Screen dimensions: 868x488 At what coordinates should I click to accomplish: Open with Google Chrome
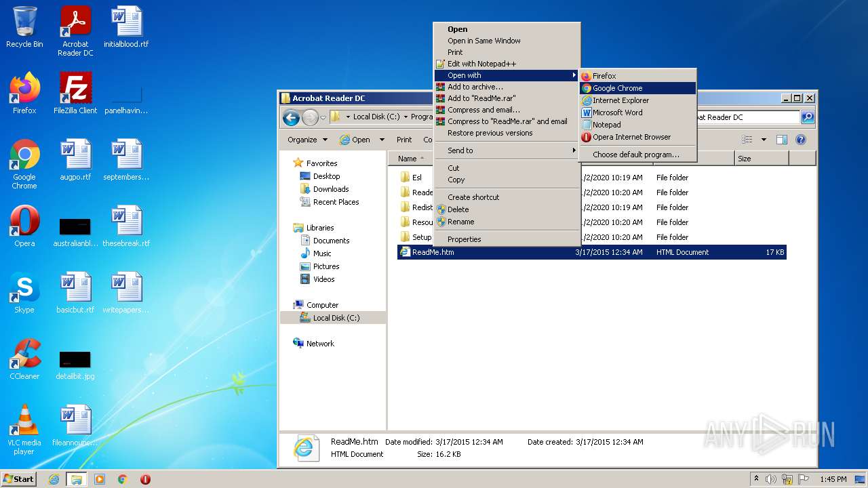point(637,88)
